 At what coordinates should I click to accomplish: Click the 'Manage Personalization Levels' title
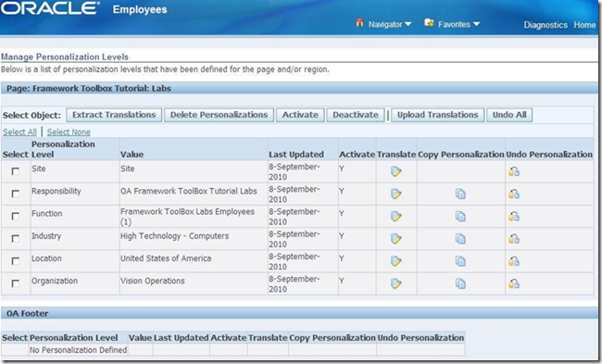coord(65,56)
